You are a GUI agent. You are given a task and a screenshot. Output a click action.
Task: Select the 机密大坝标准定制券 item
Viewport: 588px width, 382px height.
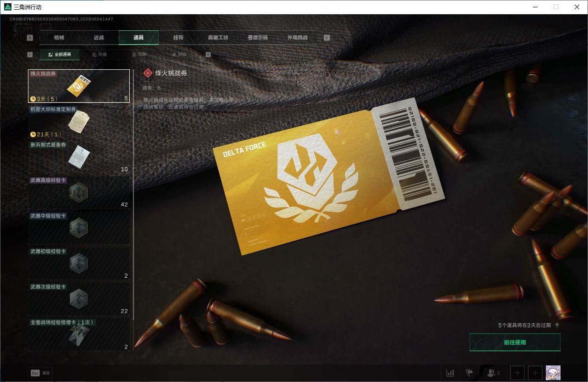coord(79,122)
